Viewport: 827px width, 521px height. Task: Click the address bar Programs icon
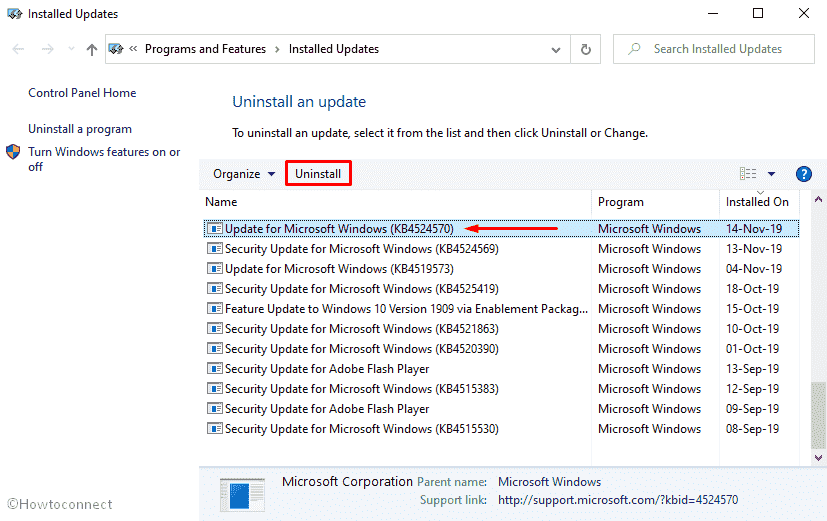[x=116, y=49]
